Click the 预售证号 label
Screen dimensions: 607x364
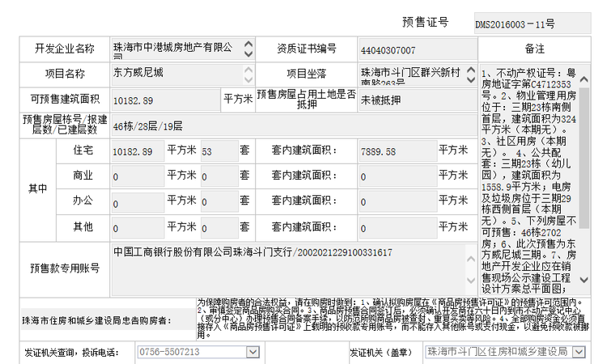tap(426, 22)
